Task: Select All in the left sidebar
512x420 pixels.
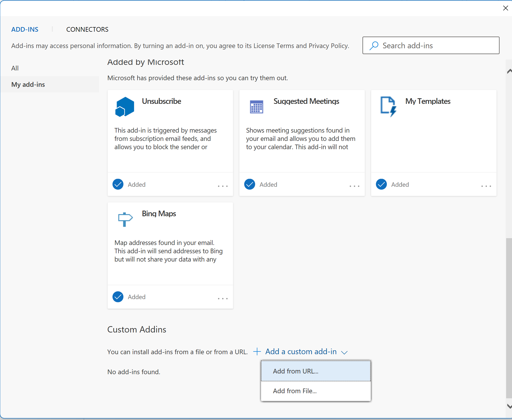Action: tap(15, 68)
